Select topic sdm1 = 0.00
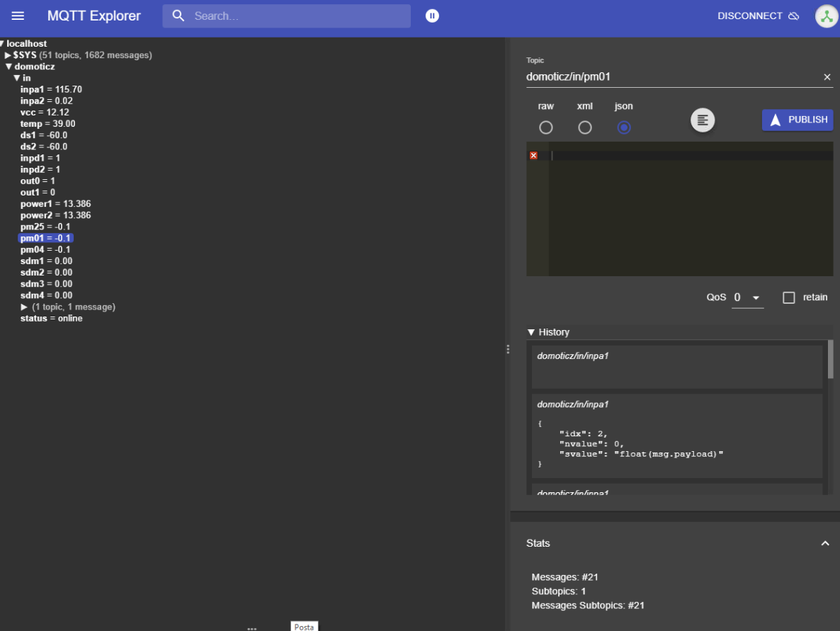This screenshot has height=631, width=840. click(x=46, y=261)
